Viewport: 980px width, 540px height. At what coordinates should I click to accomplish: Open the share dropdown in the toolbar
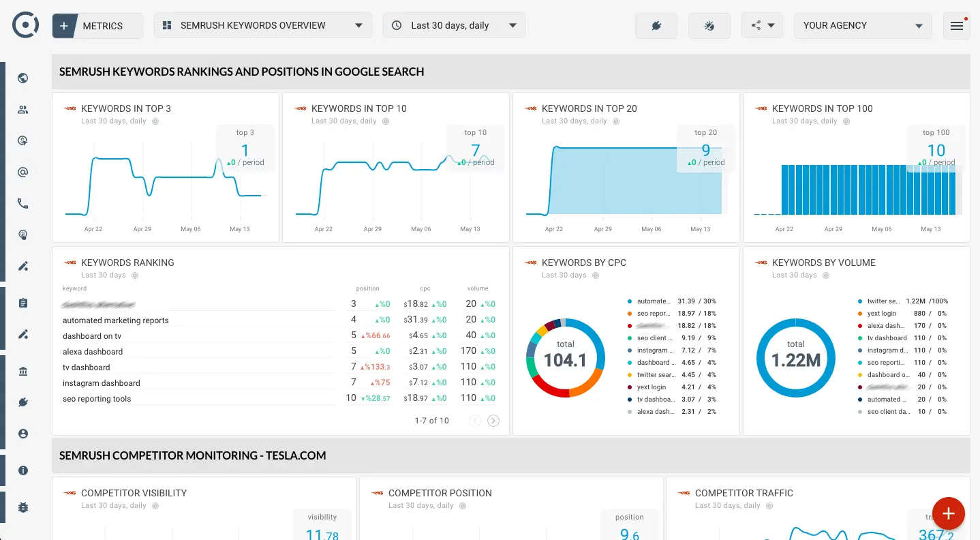coord(761,25)
